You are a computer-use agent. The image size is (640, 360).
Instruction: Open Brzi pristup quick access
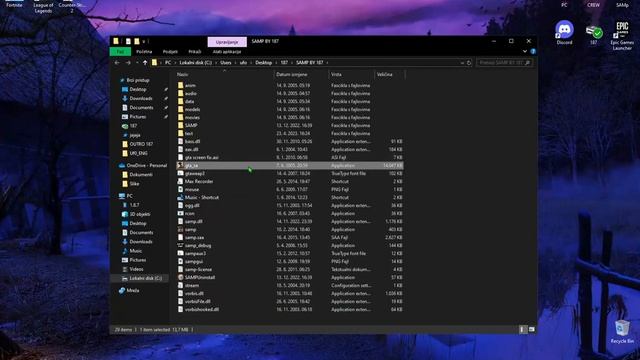[135, 80]
